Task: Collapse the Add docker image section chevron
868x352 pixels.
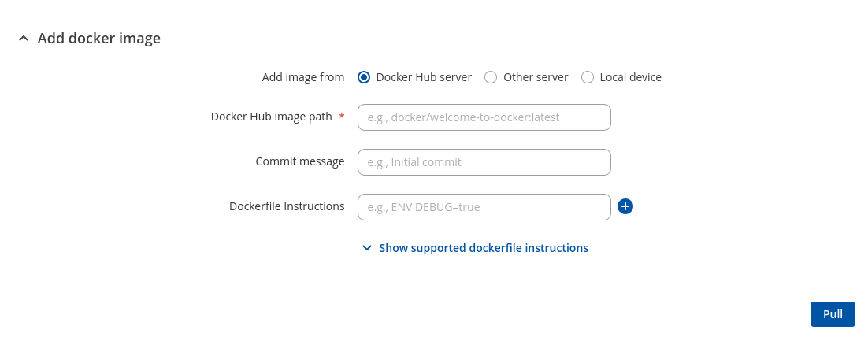Action: (24, 39)
